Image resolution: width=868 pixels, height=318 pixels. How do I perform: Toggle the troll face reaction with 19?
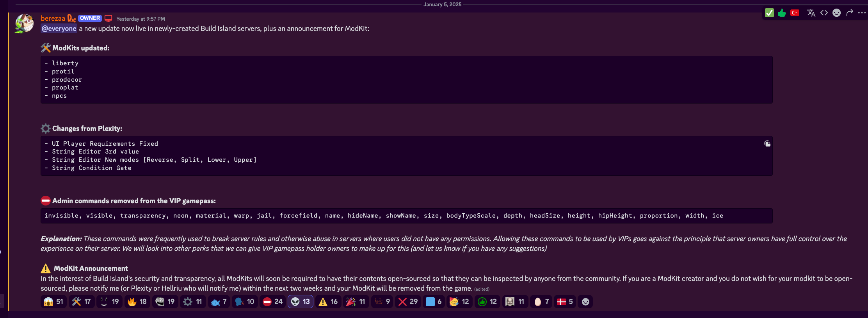(165, 302)
